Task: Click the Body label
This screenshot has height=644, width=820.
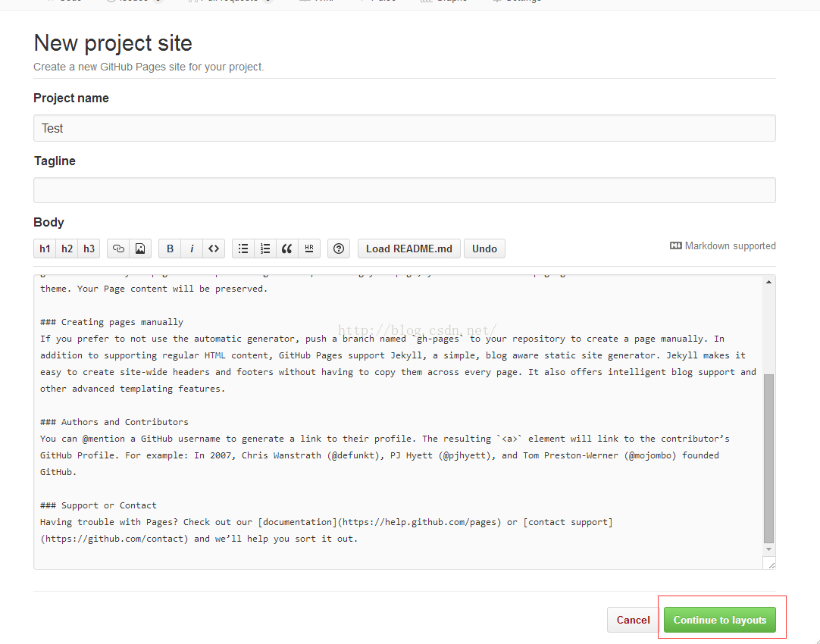Action: [x=49, y=223]
